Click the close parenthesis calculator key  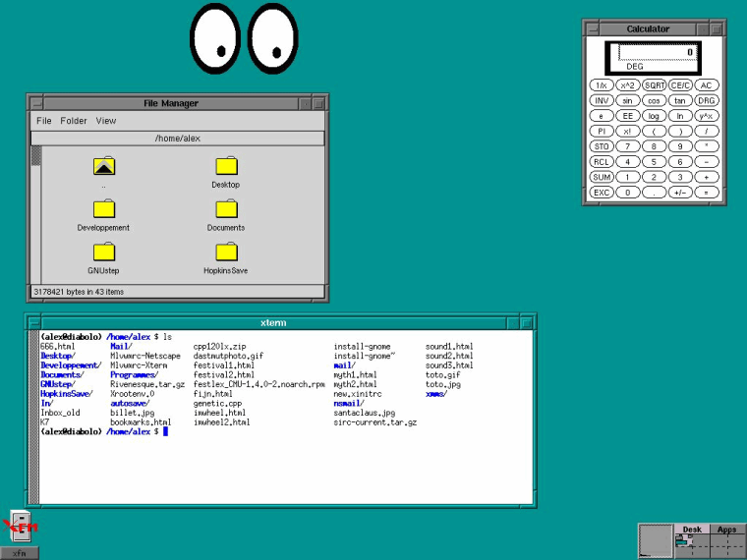click(x=680, y=131)
